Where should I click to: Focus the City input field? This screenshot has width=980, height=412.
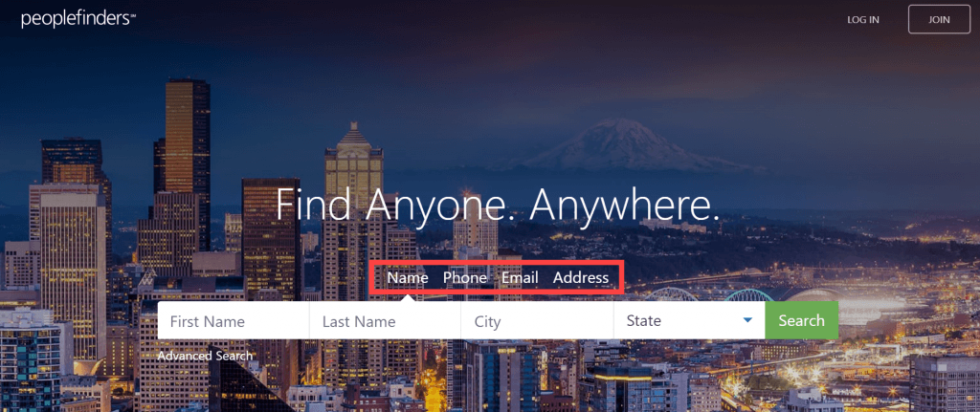click(538, 321)
